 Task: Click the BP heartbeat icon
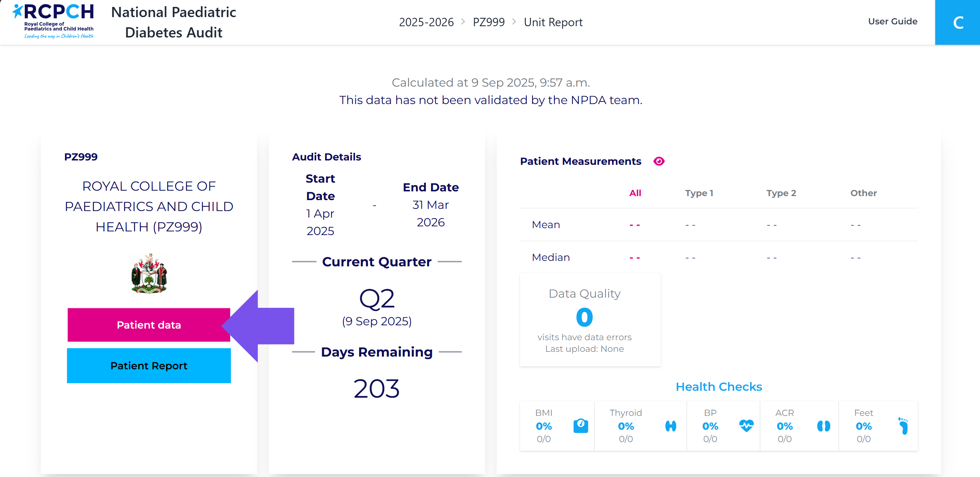coord(746,425)
